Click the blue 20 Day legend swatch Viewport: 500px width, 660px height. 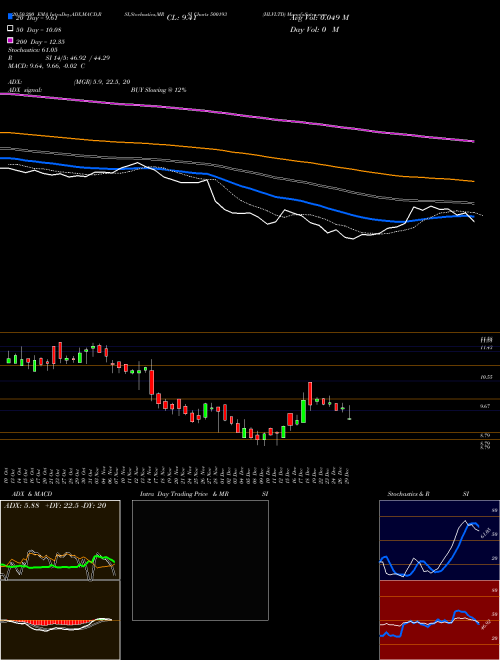pos(10,17)
